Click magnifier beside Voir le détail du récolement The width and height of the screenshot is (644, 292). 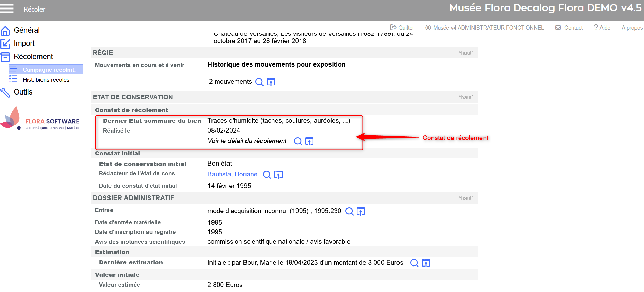[x=298, y=141]
